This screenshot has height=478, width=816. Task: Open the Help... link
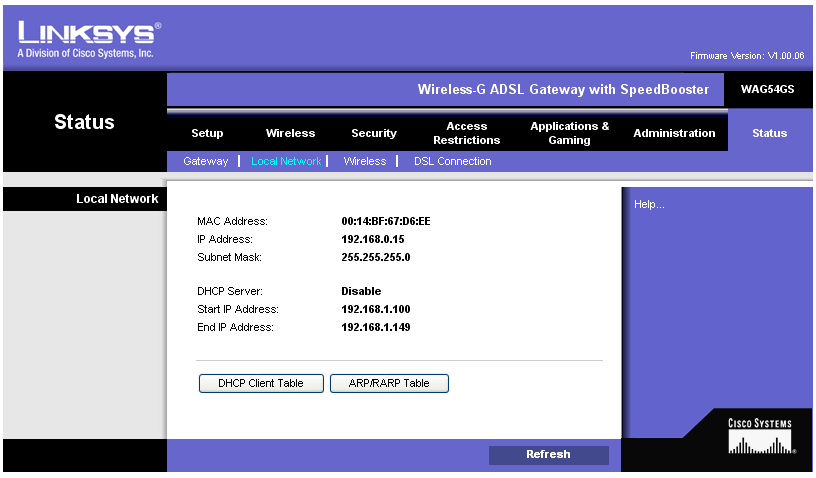coord(649,204)
